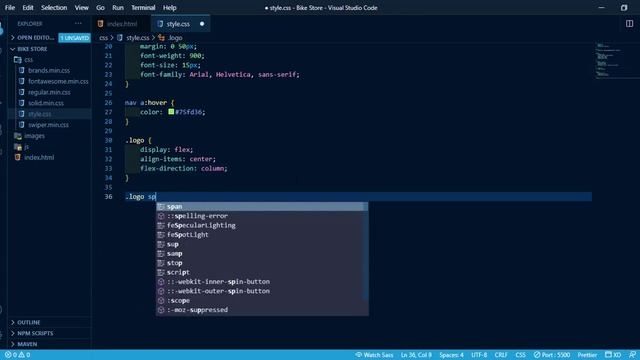Click Prettier in the status bar
This screenshot has width=640, height=360.
coord(587,355)
